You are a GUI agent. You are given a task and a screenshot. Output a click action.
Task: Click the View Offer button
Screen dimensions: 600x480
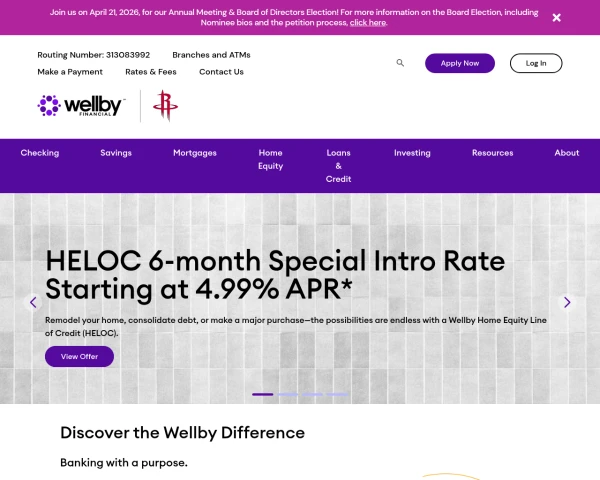[x=79, y=356]
